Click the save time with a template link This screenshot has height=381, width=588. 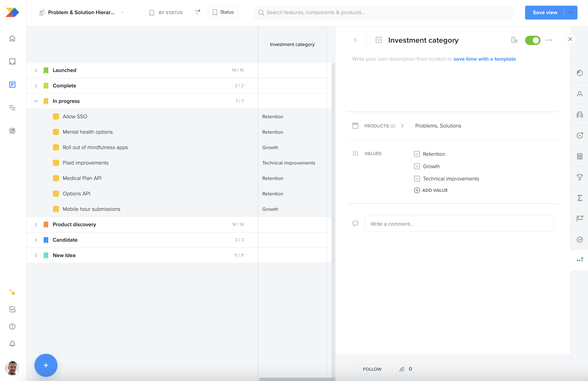coord(485,59)
